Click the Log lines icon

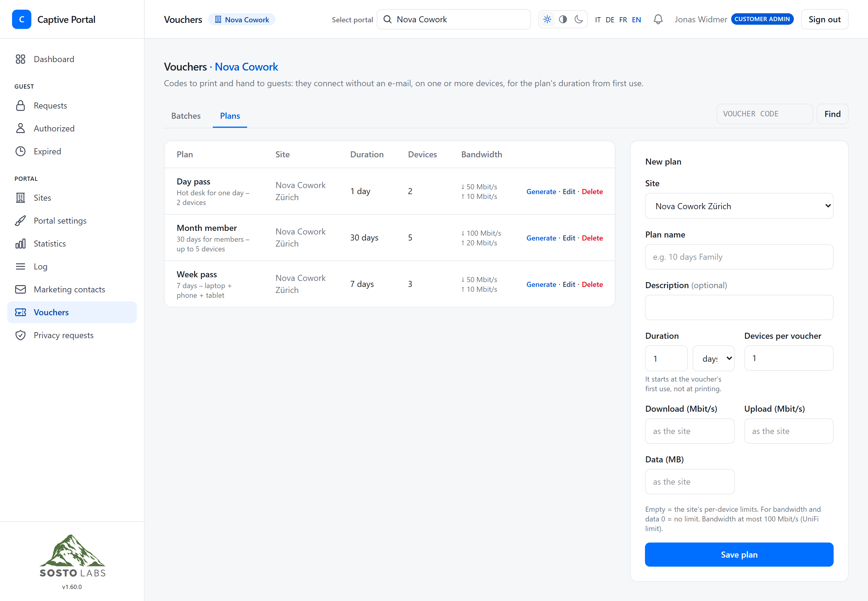tap(20, 267)
